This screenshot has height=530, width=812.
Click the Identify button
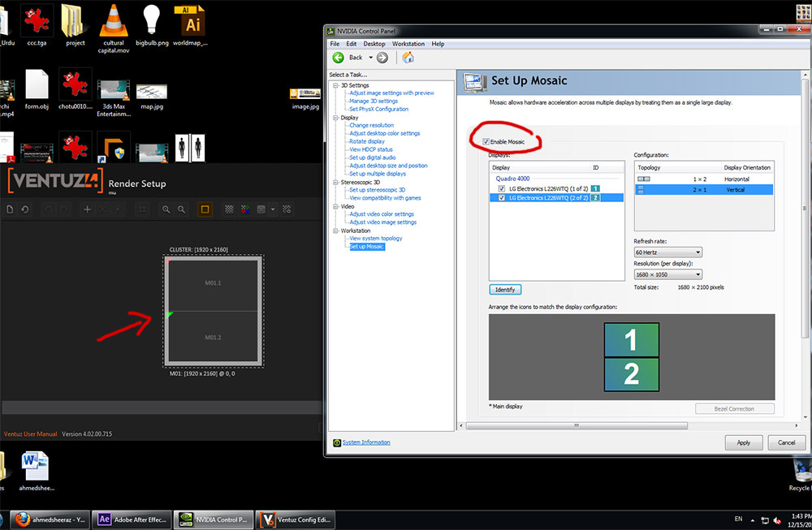tap(505, 290)
